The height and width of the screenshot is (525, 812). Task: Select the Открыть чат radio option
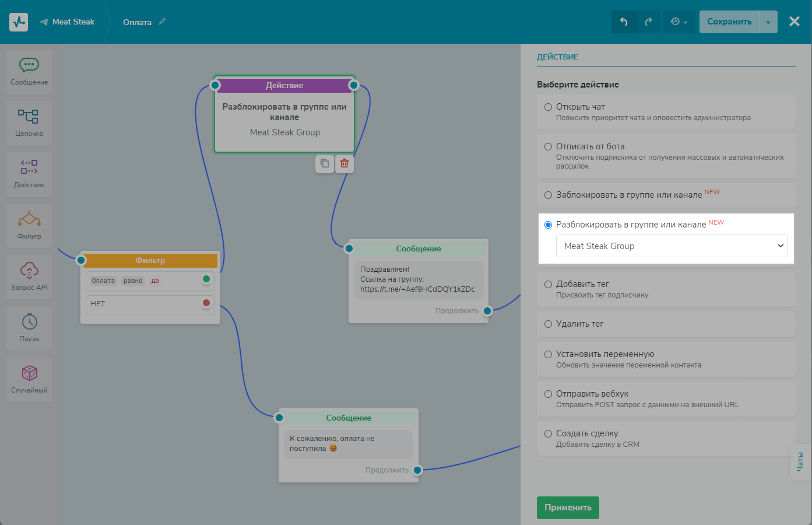(548, 107)
